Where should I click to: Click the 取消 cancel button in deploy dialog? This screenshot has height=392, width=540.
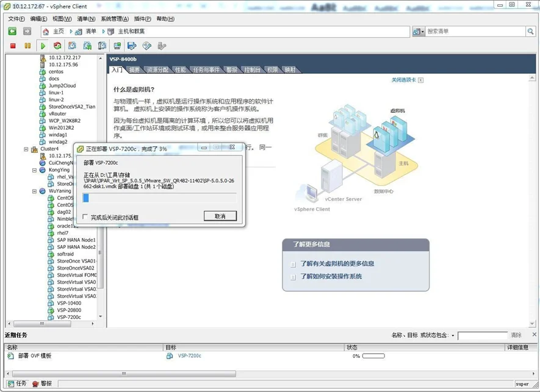click(x=220, y=216)
